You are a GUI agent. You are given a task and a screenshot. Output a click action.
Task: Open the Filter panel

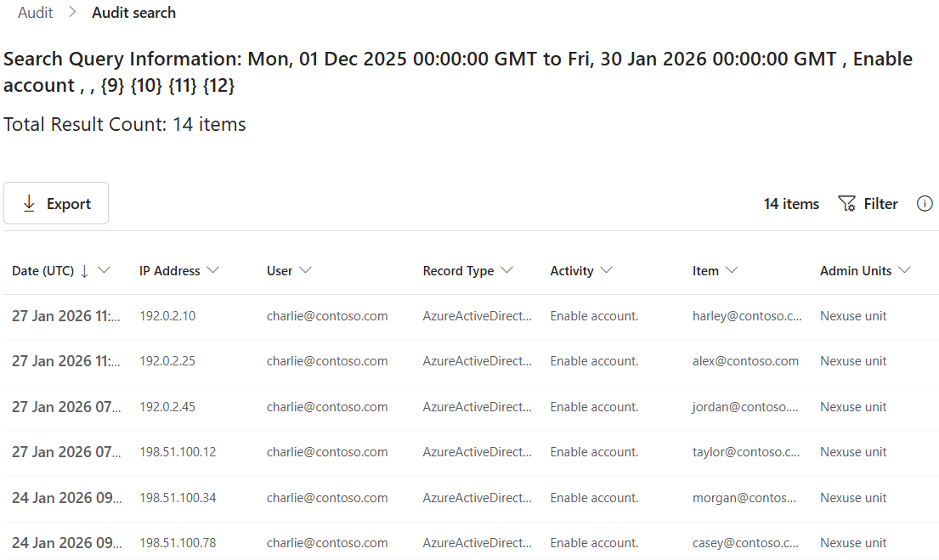(878, 203)
